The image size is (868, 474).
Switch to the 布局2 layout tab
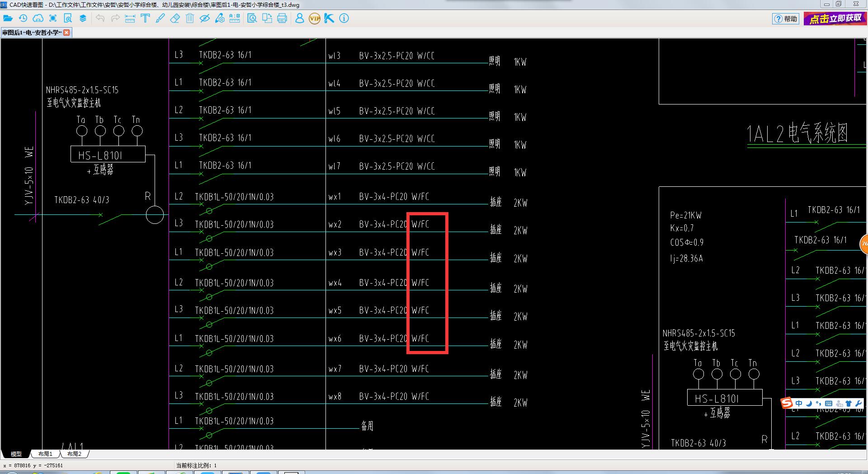(74, 454)
